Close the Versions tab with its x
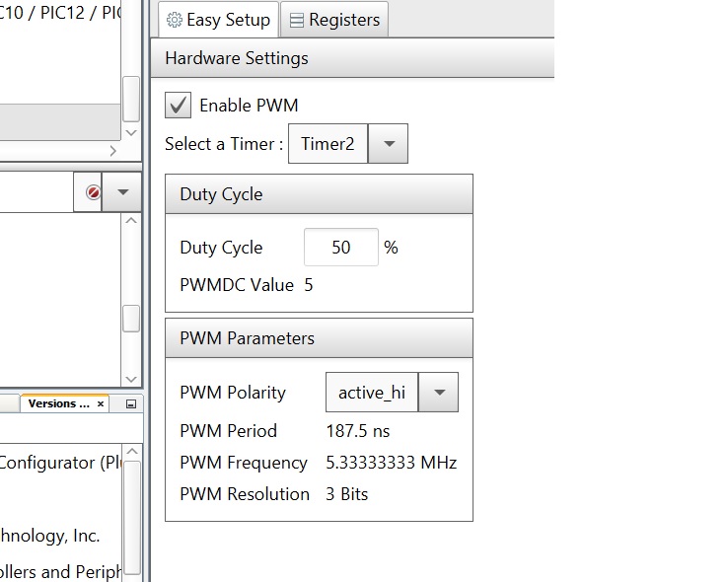The width and height of the screenshot is (728, 582). pos(101,404)
